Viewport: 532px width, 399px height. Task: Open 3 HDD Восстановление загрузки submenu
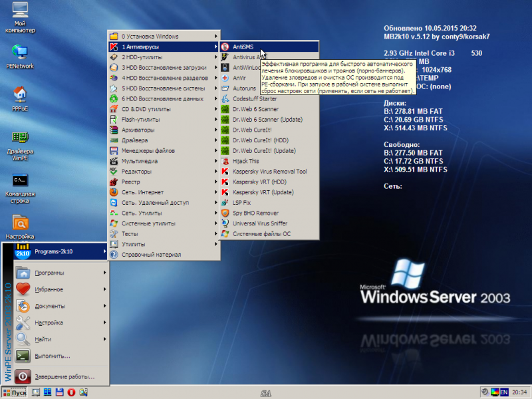pyautogui.click(x=164, y=68)
